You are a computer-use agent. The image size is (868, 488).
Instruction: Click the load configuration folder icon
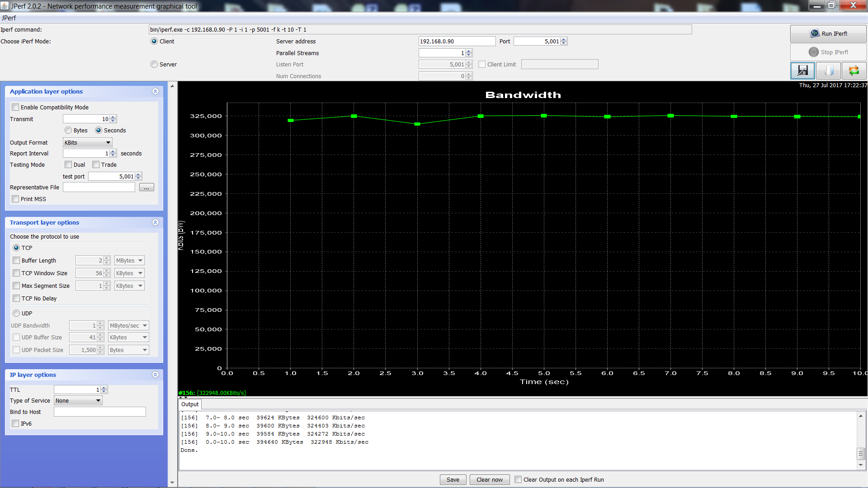[x=829, y=70]
